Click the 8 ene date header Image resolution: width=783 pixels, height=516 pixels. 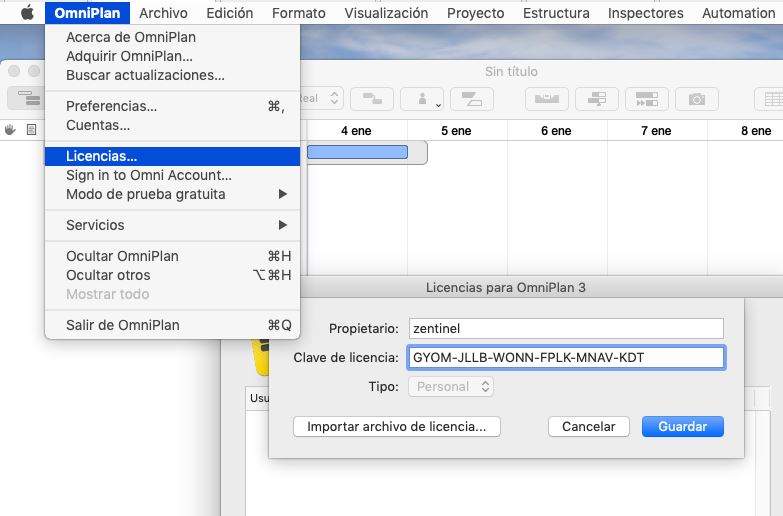pos(756,131)
